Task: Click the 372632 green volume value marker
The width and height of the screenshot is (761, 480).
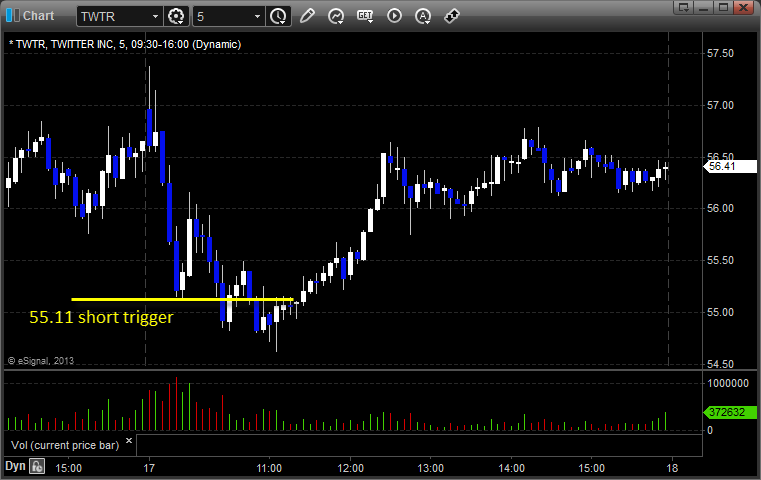Action: [x=729, y=413]
